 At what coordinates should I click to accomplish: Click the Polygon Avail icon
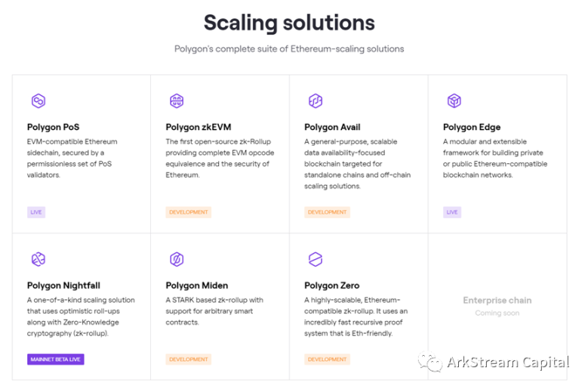pyautogui.click(x=316, y=100)
